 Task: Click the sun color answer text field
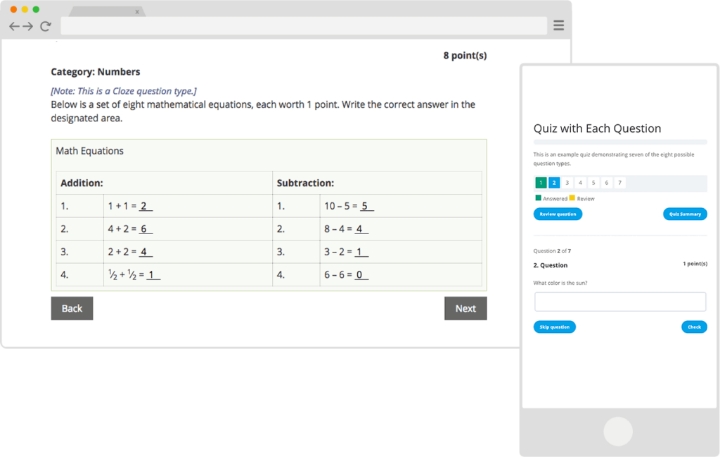(x=620, y=302)
